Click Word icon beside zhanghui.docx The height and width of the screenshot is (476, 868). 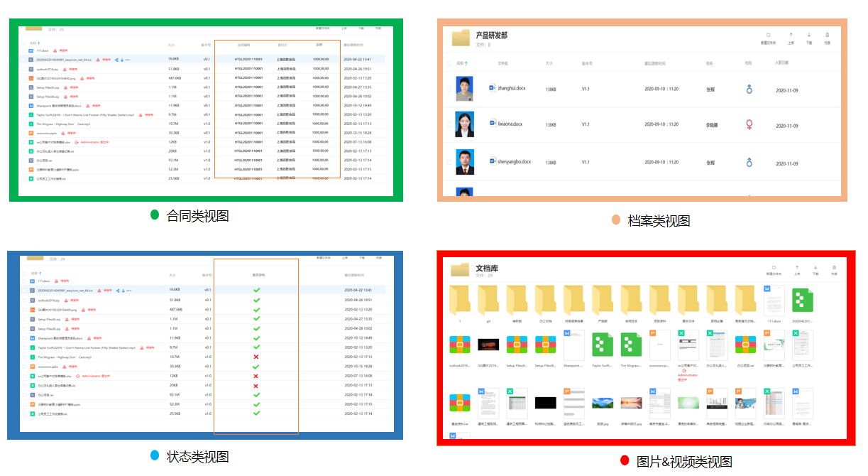(x=493, y=88)
